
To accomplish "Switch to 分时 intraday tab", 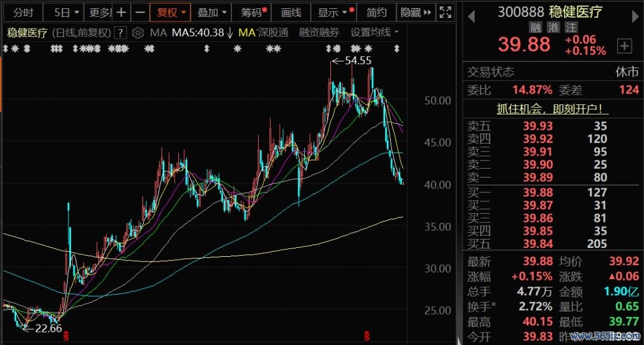I will (23, 13).
